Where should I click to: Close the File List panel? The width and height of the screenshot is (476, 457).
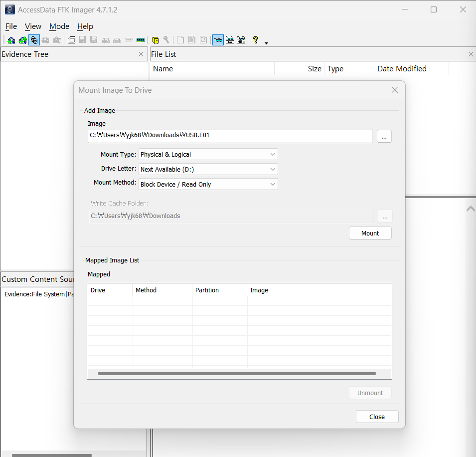[471, 54]
